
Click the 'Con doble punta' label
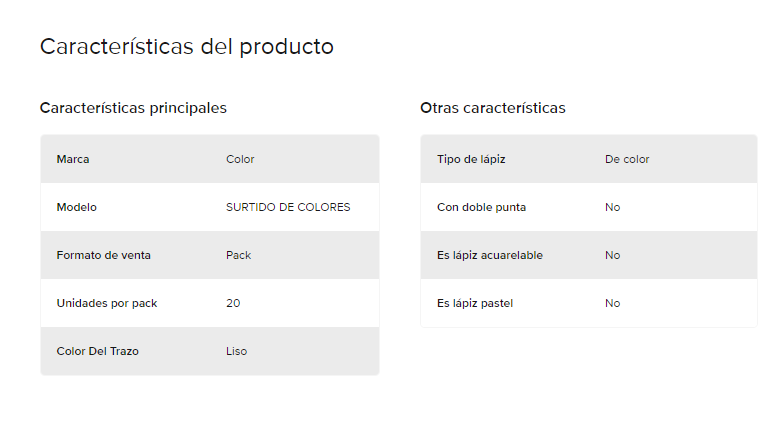(482, 207)
